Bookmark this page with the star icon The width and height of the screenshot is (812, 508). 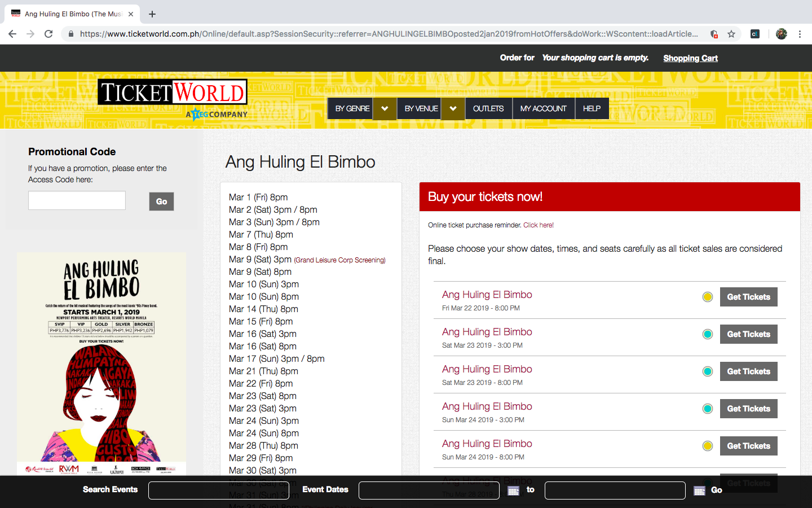point(731,34)
